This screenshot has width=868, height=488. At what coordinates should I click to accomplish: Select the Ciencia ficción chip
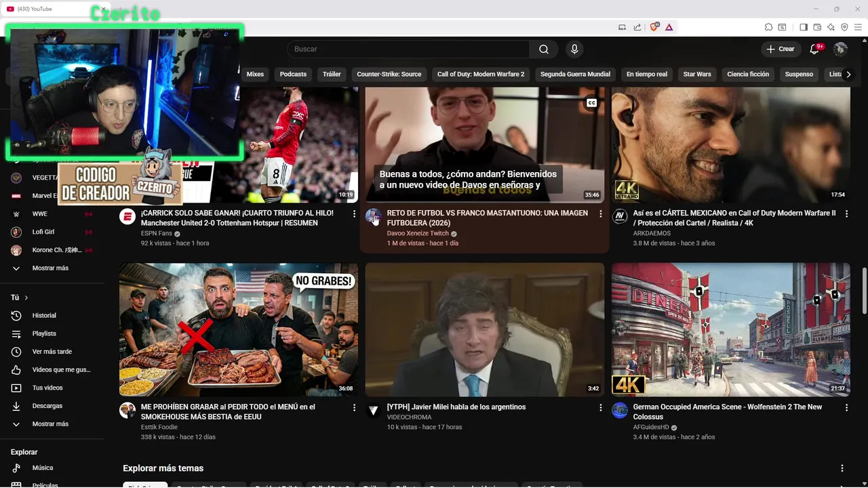(748, 75)
